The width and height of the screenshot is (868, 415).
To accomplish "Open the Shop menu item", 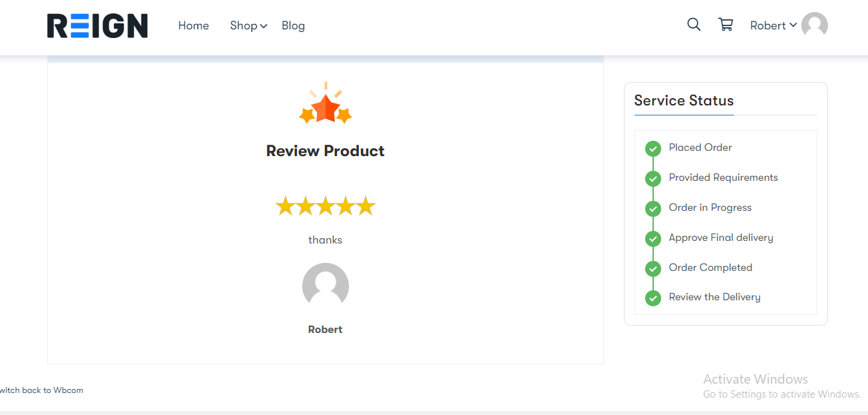I will [x=244, y=25].
